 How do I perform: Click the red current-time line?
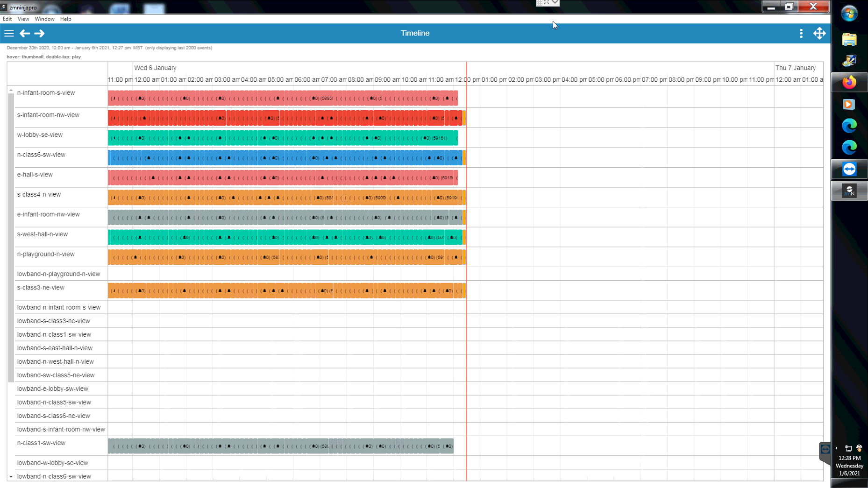(x=467, y=271)
